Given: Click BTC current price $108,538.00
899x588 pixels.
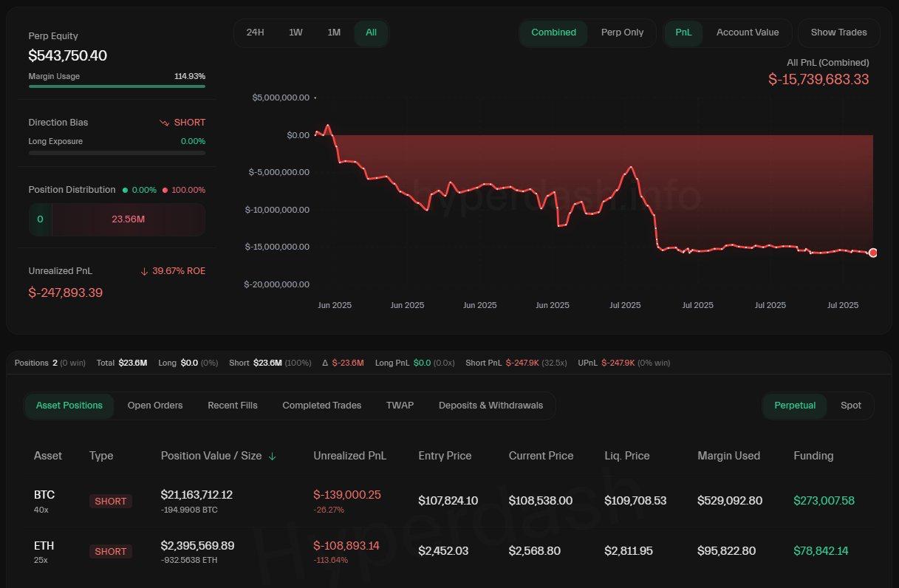Looking at the screenshot, I should click(x=541, y=501).
